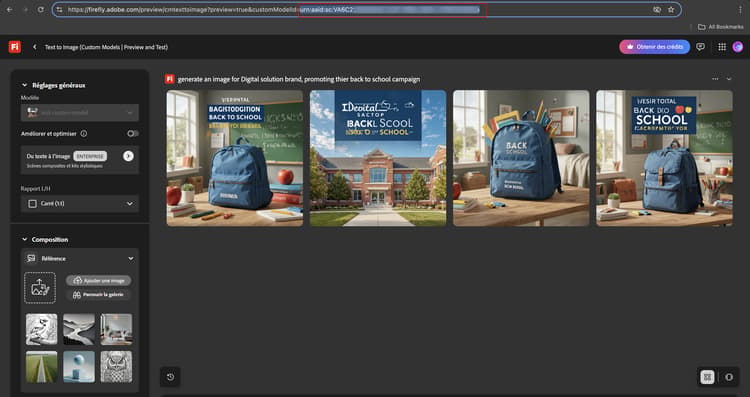
Task: Open the user profile avatar
Action: click(x=738, y=47)
